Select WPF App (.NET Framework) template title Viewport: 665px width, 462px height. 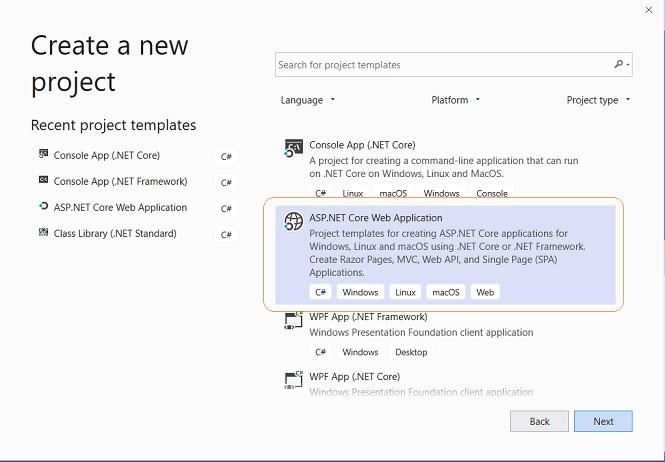click(x=368, y=317)
